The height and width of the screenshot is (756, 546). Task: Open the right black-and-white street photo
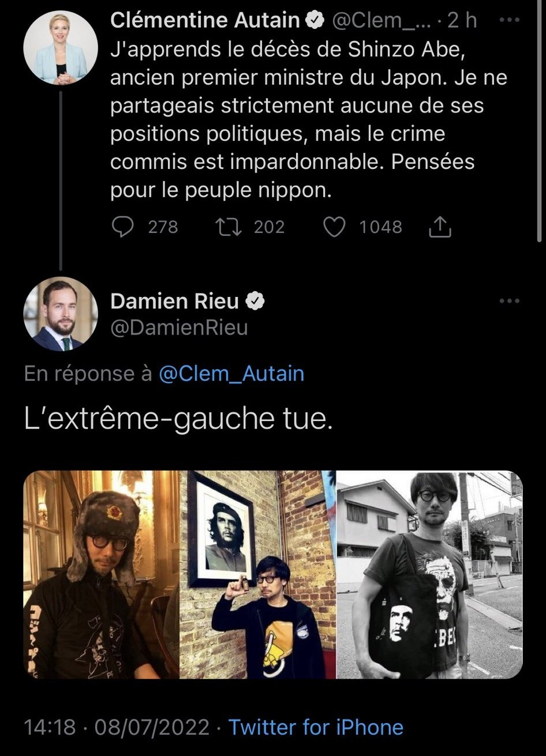point(429,574)
